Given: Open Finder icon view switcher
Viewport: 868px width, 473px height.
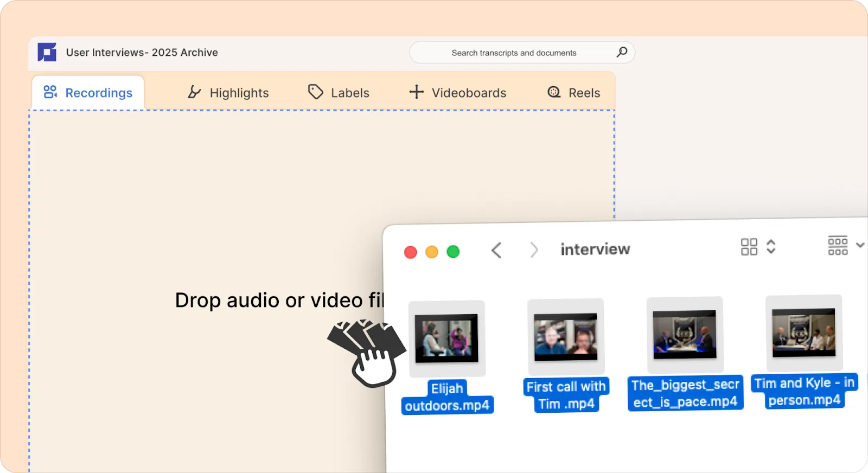Looking at the screenshot, I should point(758,247).
